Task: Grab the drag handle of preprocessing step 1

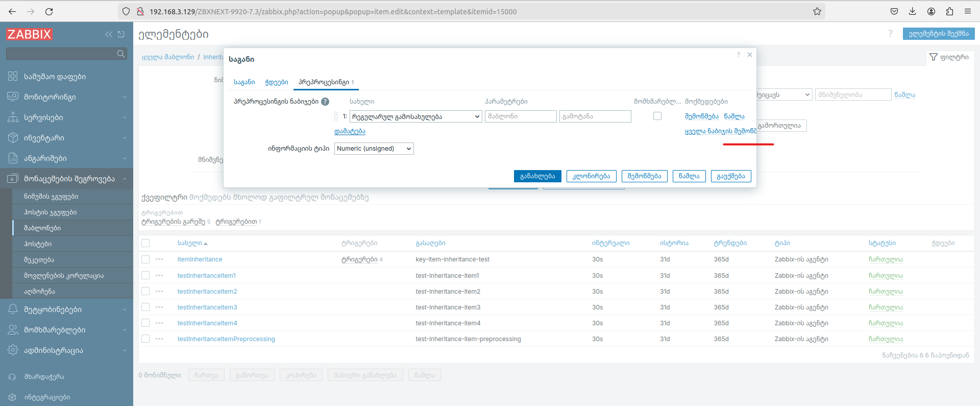Action: click(x=336, y=116)
